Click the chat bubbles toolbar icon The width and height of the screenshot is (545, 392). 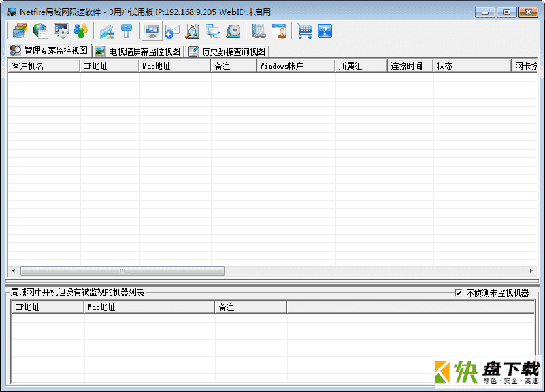213,31
